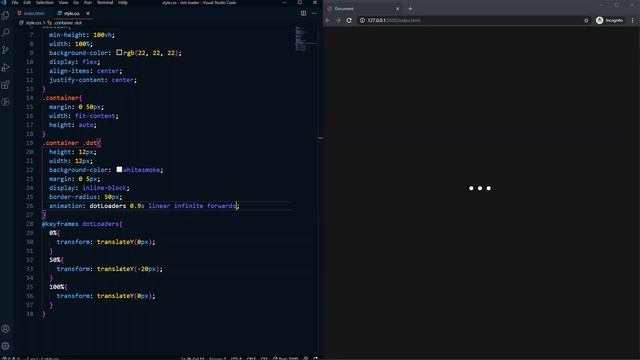The height and width of the screenshot is (360, 640).
Task: Open the Terminal menu
Action: click(x=105, y=2)
